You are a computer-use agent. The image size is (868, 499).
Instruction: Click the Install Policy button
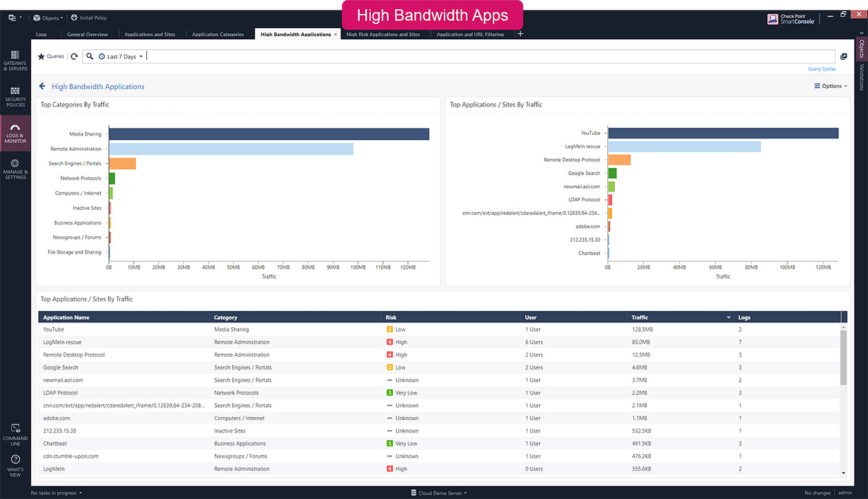(89, 18)
